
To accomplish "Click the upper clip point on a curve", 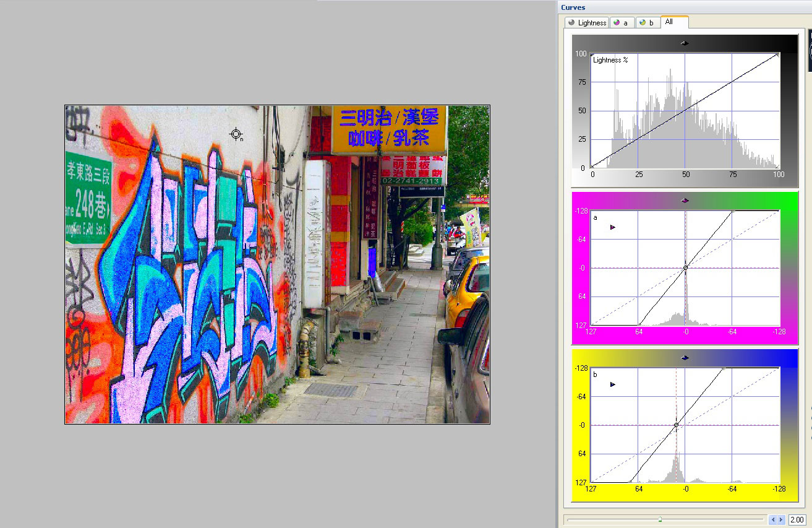I will [x=733, y=211].
